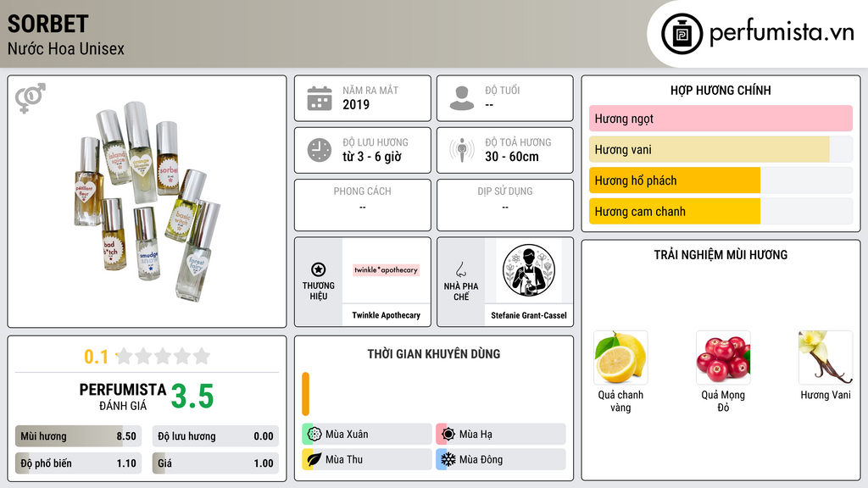This screenshot has height=488, width=868.
Task: Click the orange recommended-time vertical bar
Action: coord(305,394)
